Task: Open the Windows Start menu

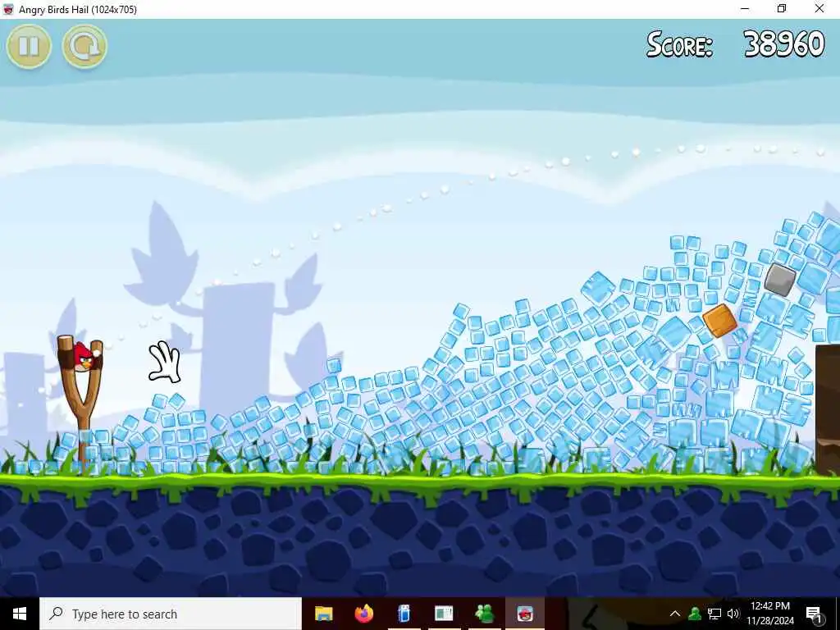Action: tap(20, 614)
